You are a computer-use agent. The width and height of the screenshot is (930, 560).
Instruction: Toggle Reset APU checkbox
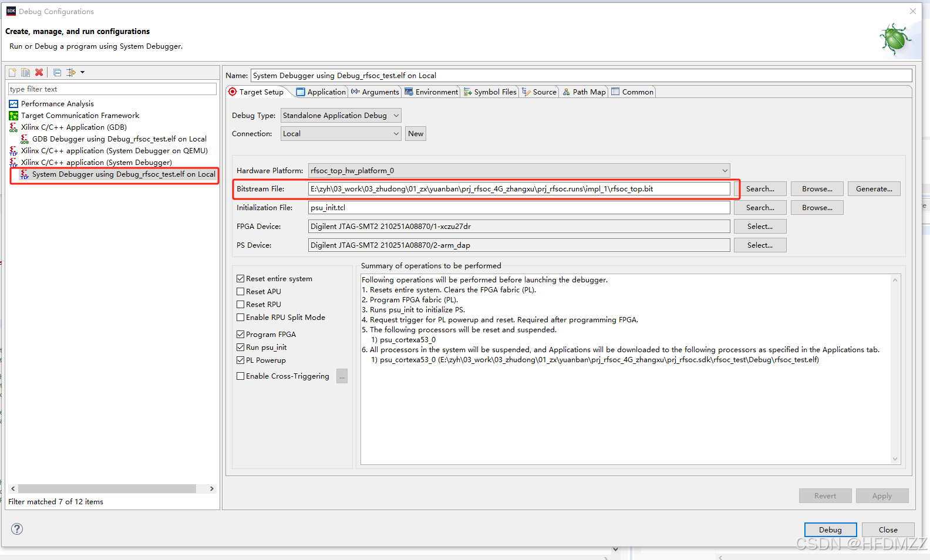point(241,292)
